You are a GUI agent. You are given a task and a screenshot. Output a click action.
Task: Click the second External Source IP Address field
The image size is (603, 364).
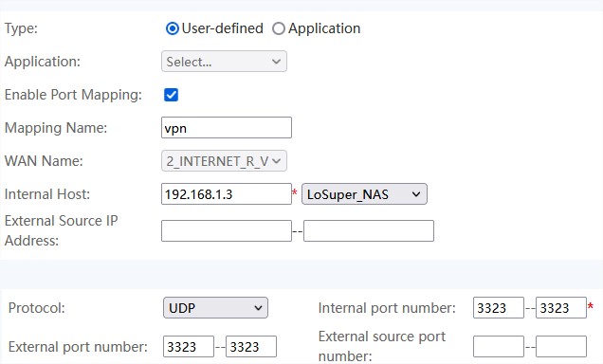[x=369, y=230]
